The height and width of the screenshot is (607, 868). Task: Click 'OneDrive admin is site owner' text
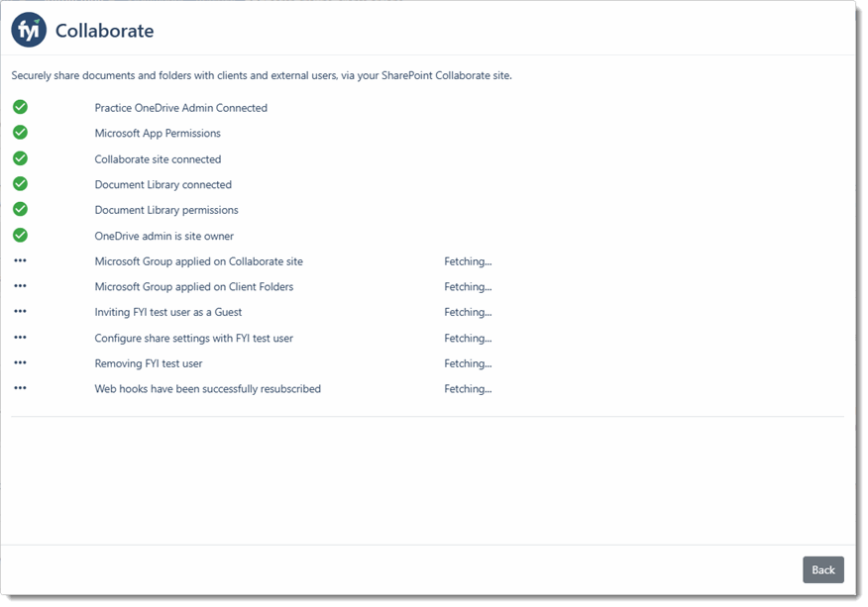point(164,237)
